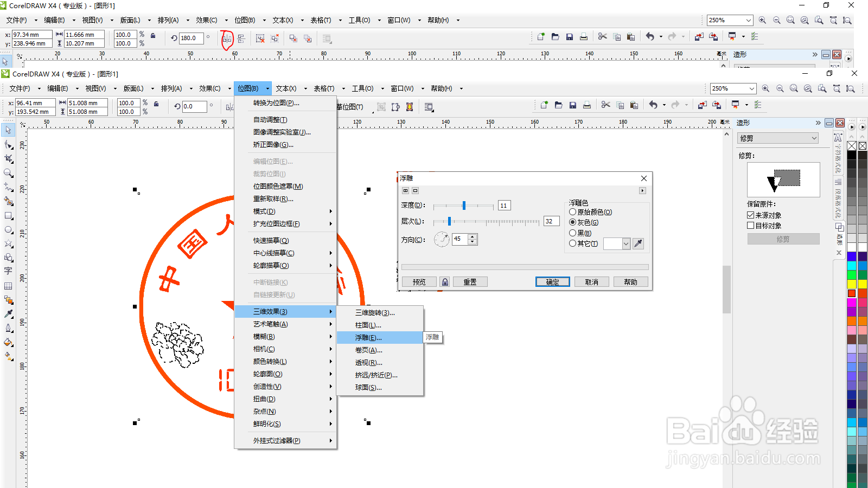Screen dimensions: 868x488
Task: Choose 三维旋转 from the submenu
Action: (380, 312)
